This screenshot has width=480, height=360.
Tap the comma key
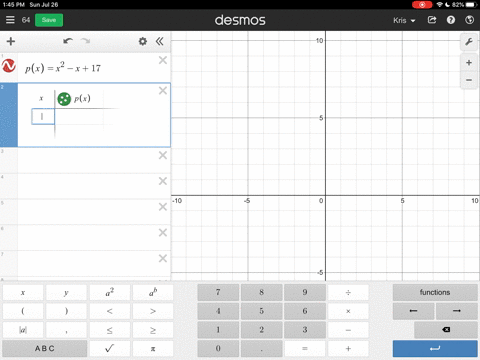point(66,330)
